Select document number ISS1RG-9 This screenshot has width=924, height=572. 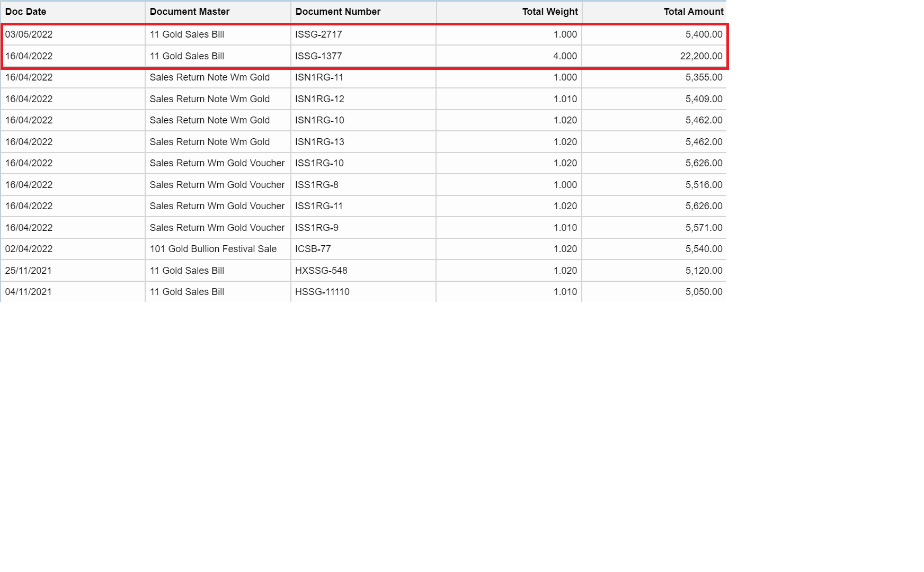317,228
